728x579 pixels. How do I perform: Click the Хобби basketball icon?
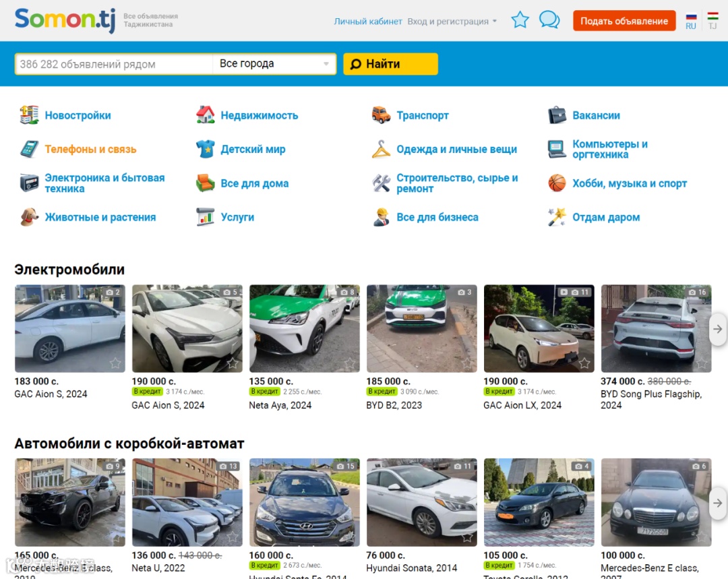point(557,183)
